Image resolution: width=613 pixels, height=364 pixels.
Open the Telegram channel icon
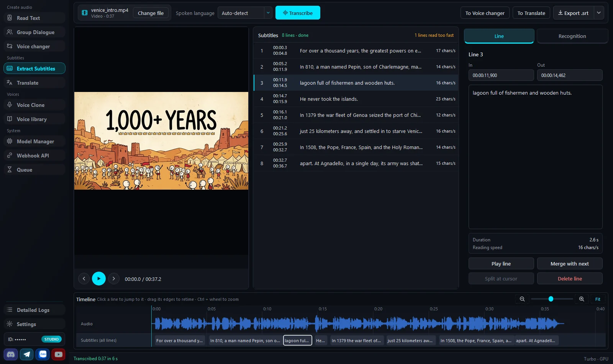[x=27, y=354]
